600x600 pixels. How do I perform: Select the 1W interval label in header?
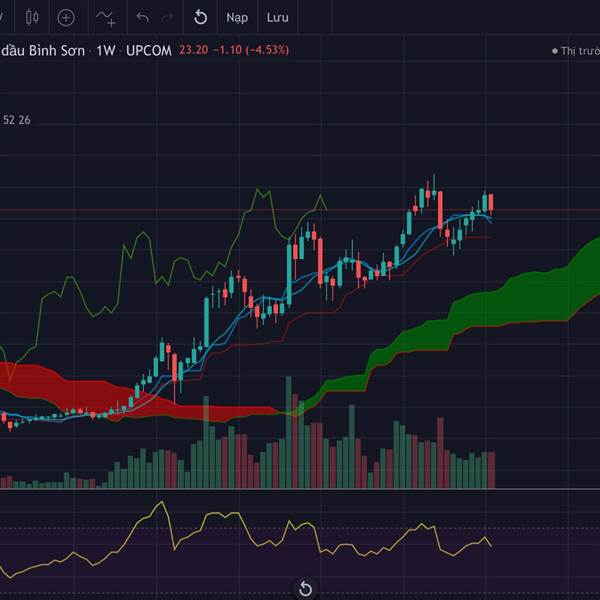pyautogui.click(x=106, y=51)
